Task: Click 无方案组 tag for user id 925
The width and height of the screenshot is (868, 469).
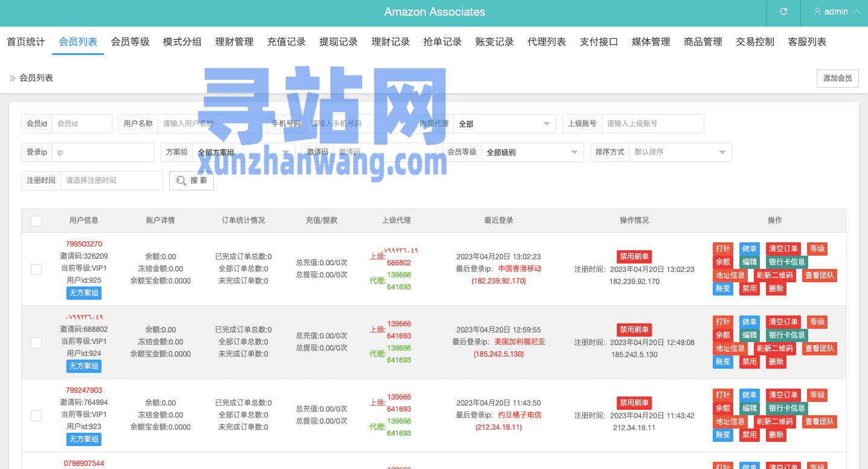Action: tap(84, 293)
